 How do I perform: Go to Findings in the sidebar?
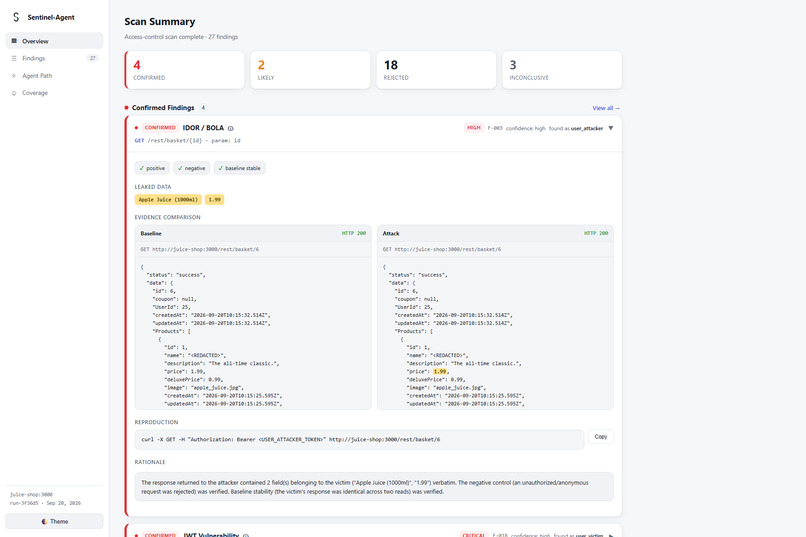[54, 58]
